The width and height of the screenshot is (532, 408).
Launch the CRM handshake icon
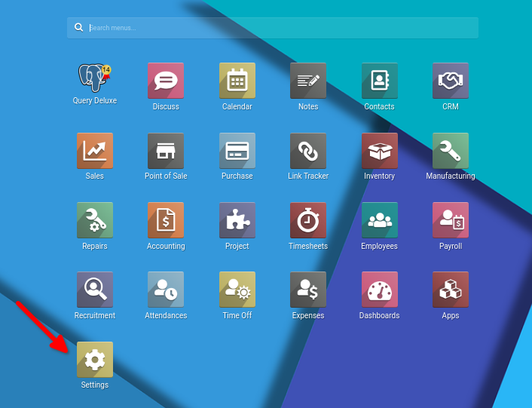click(451, 80)
